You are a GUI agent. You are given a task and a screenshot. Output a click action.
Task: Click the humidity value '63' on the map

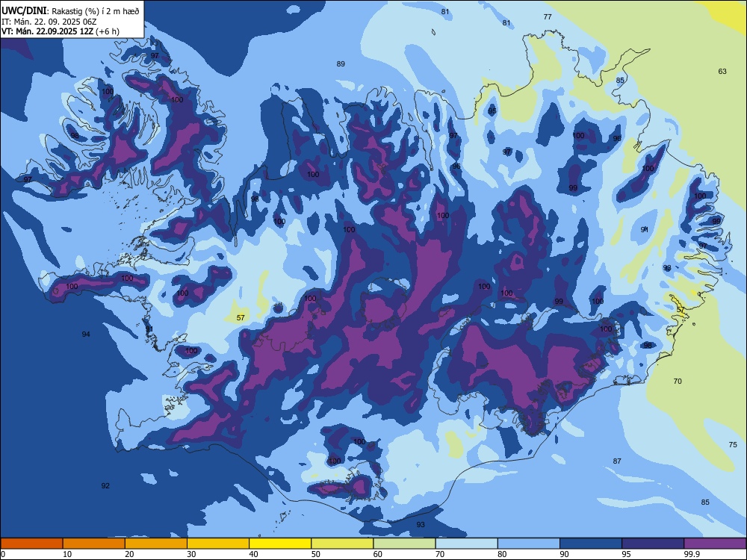tap(722, 72)
